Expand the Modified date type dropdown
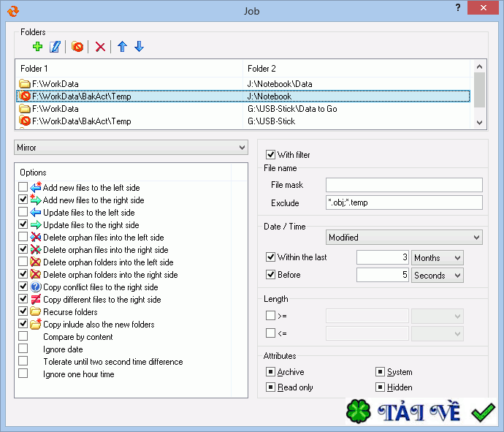Viewport: 504px width, 432px height. [404, 238]
